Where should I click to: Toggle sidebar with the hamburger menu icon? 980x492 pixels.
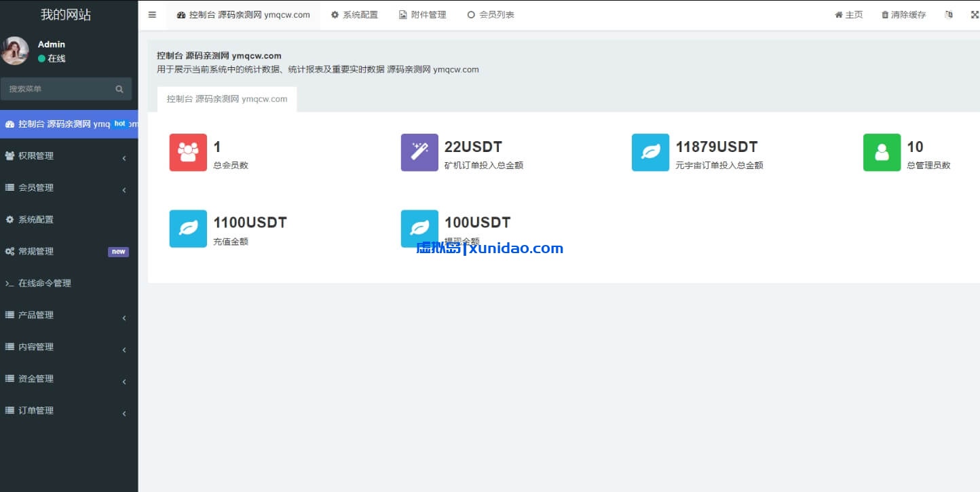(x=152, y=15)
